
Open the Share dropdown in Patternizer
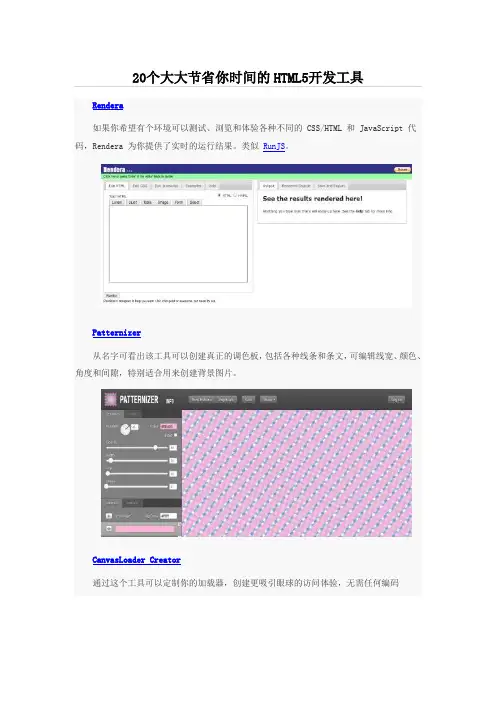coord(269,399)
